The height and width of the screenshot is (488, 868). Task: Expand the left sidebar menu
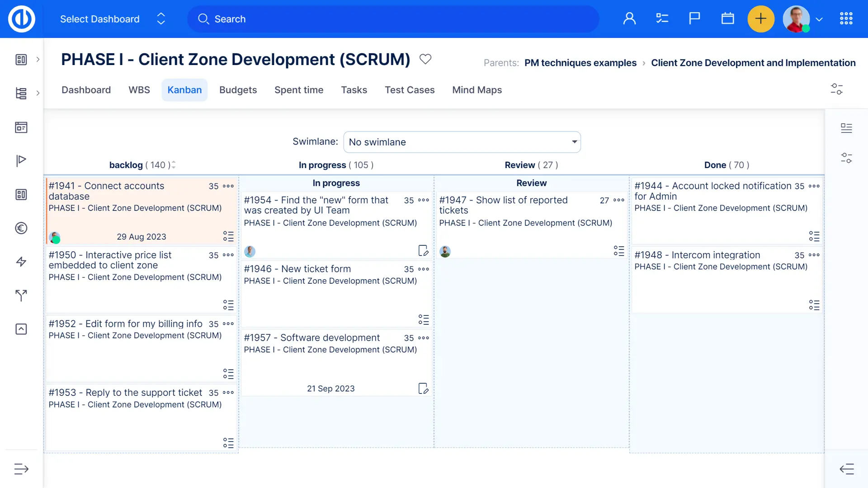point(21,469)
